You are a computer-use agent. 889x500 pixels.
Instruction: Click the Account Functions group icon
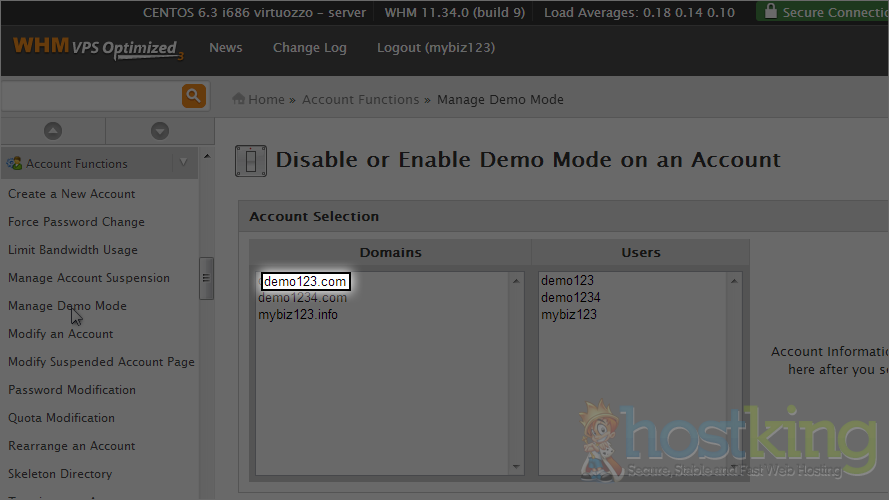14,163
